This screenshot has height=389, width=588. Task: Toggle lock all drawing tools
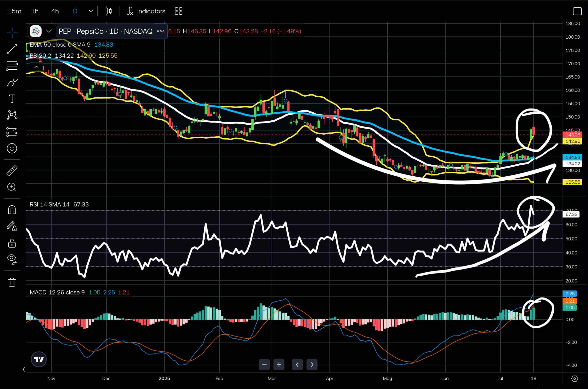(x=12, y=243)
